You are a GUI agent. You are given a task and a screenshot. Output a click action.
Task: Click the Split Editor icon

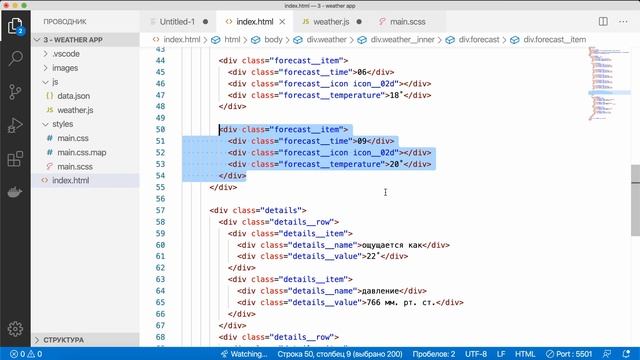[603, 22]
